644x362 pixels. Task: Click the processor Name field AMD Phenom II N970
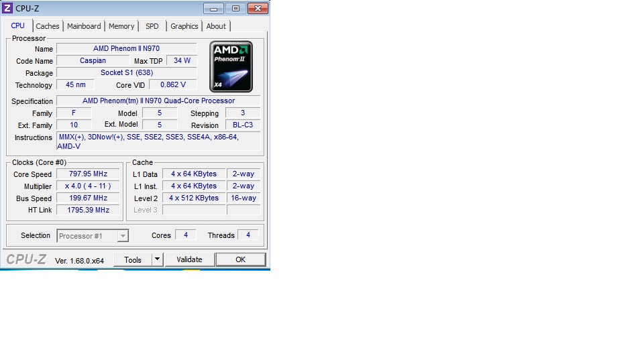[x=127, y=48]
